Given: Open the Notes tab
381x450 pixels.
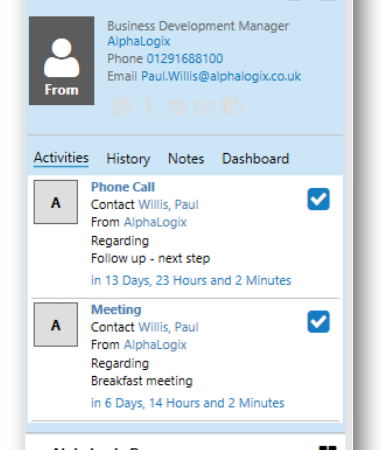Looking at the screenshot, I should click(x=186, y=159).
